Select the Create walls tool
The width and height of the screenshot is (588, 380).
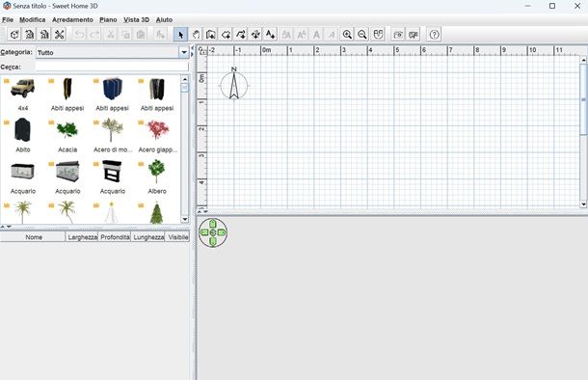[x=211, y=35]
